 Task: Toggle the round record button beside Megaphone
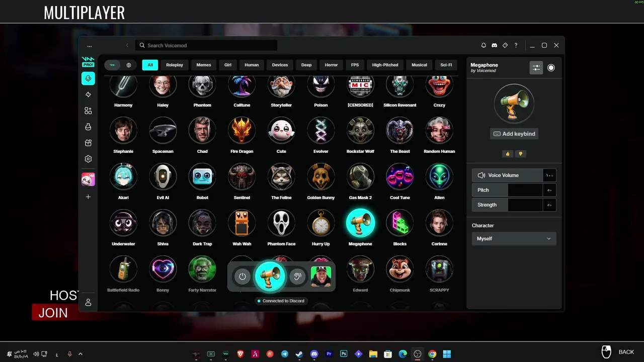[551, 68]
